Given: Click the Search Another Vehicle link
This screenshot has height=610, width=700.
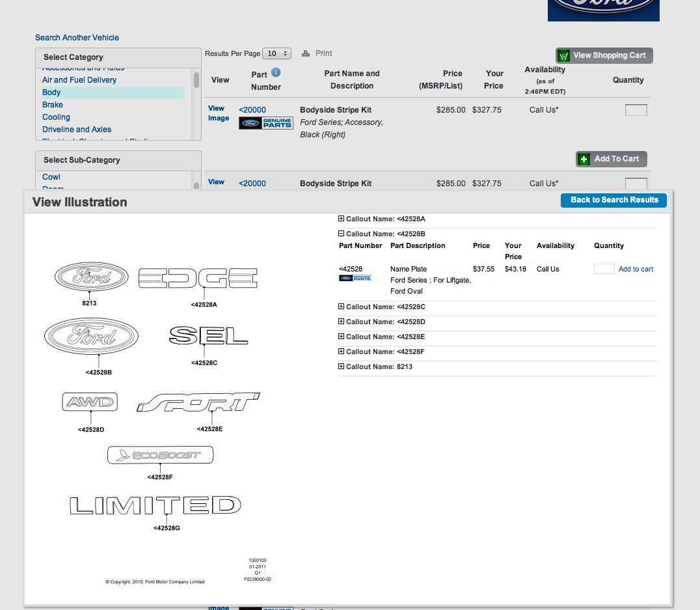Looking at the screenshot, I should pos(77,38).
